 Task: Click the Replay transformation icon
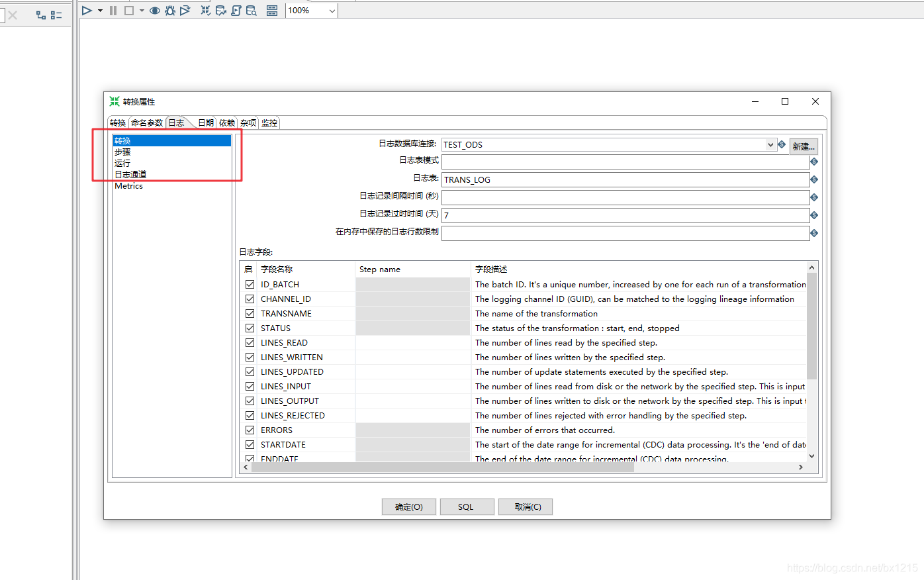[185, 11]
